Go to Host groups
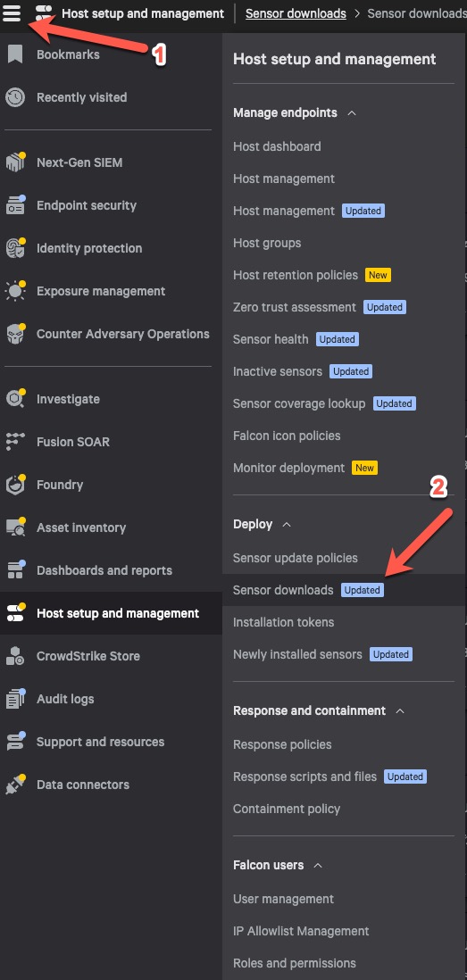467x980 pixels. [x=267, y=243]
